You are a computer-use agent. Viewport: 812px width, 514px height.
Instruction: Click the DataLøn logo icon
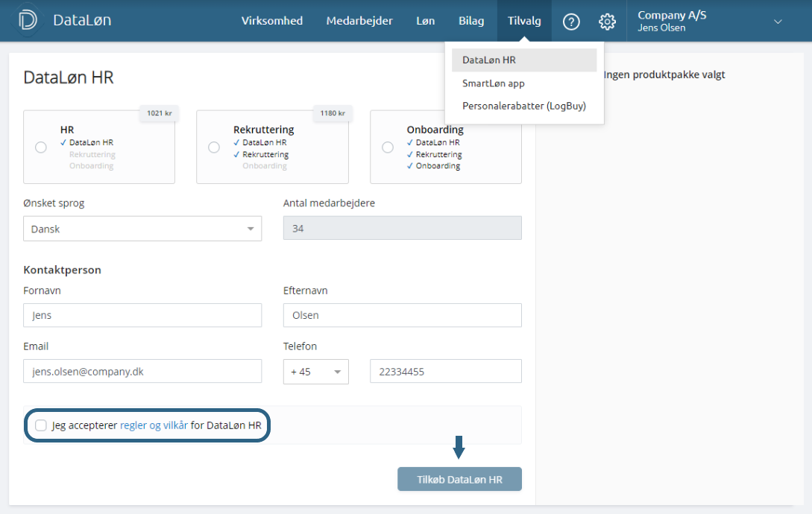click(x=28, y=21)
